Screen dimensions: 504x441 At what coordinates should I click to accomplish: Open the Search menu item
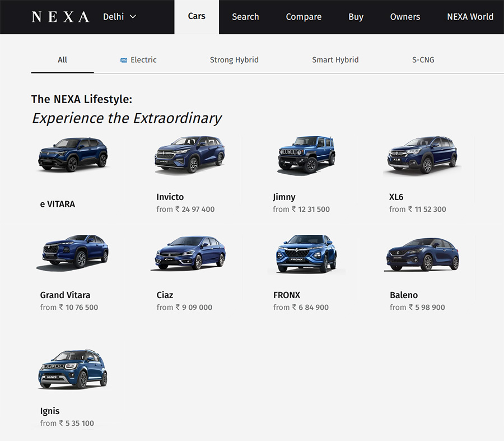pyautogui.click(x=245, y=17)
